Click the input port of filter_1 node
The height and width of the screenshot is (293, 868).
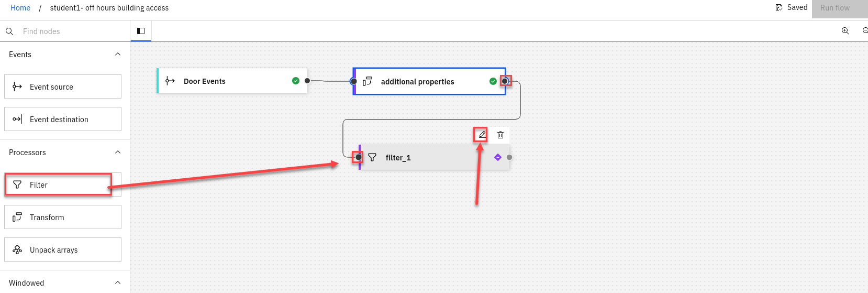tap(358, 157)
